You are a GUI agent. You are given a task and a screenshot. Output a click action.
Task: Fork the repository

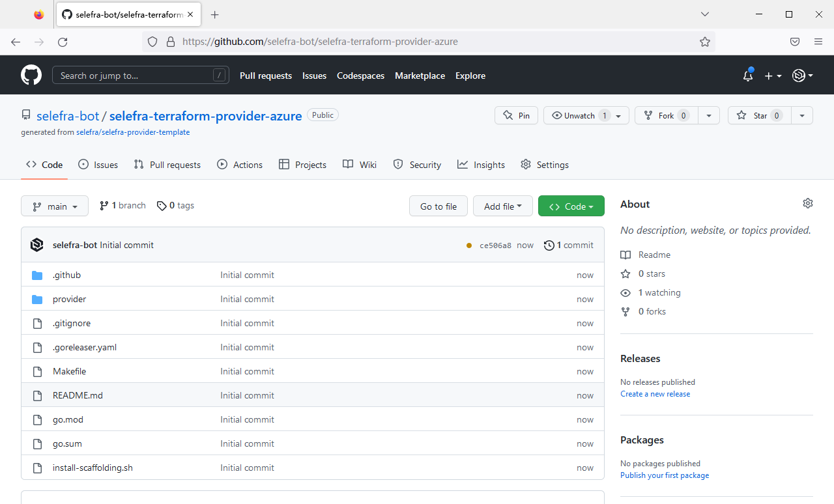[x=666, y=115]
